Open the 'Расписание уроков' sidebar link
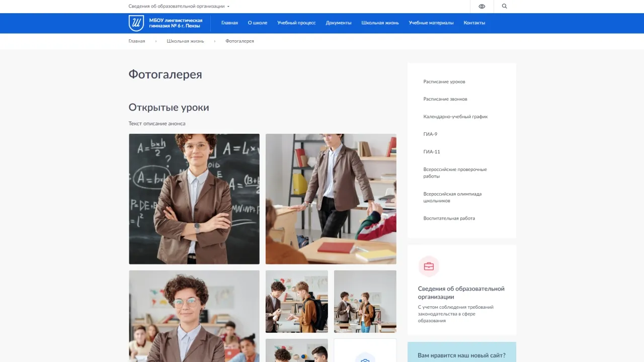Screen dimensions: 644x362 pos(444,81)
